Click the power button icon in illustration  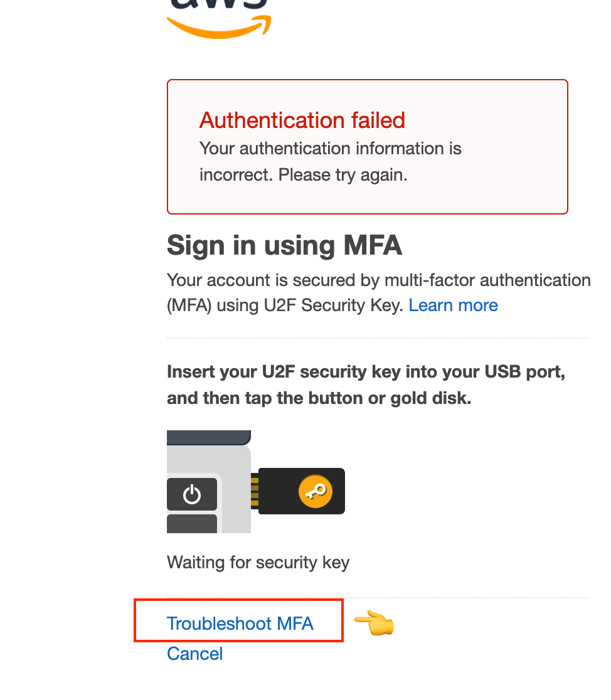192,494
